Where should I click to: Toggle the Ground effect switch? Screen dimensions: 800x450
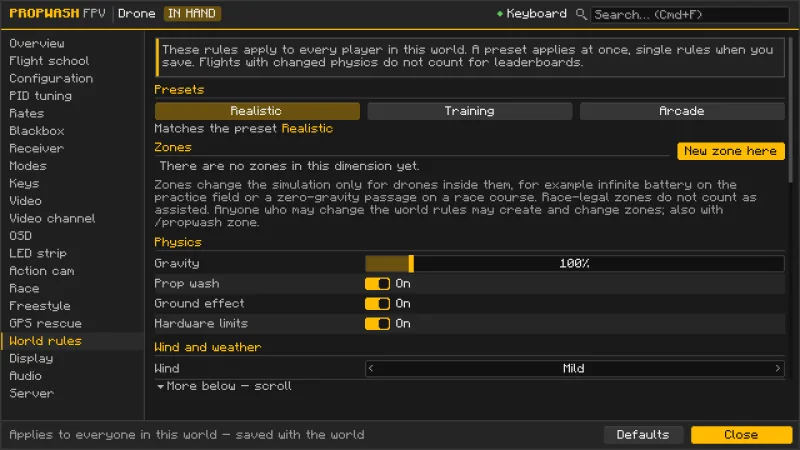click(378, 304)
